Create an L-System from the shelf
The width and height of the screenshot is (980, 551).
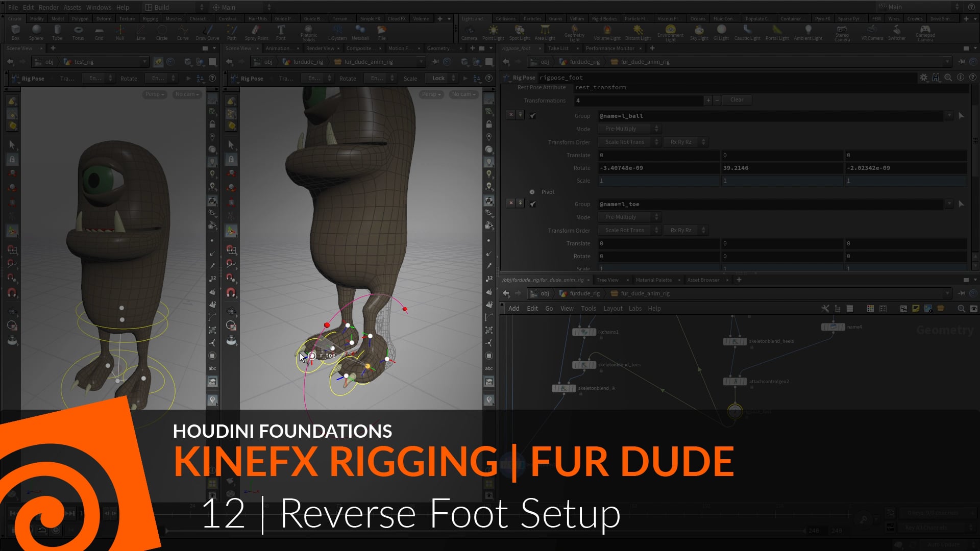(337, 32)
